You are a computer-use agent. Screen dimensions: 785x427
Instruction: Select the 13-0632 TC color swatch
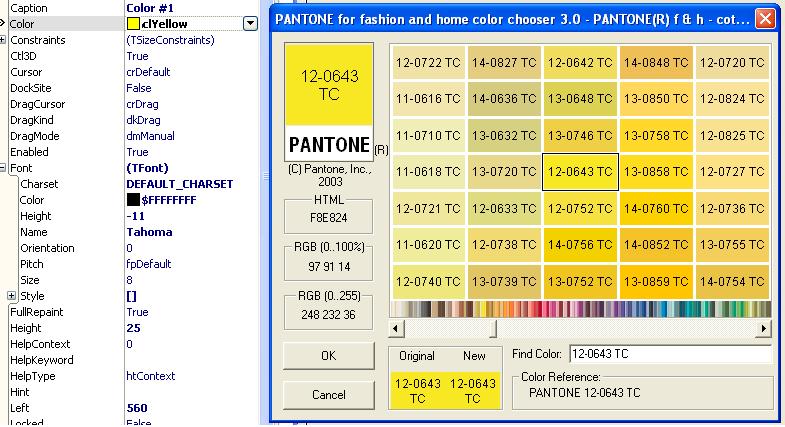point(504,135)
